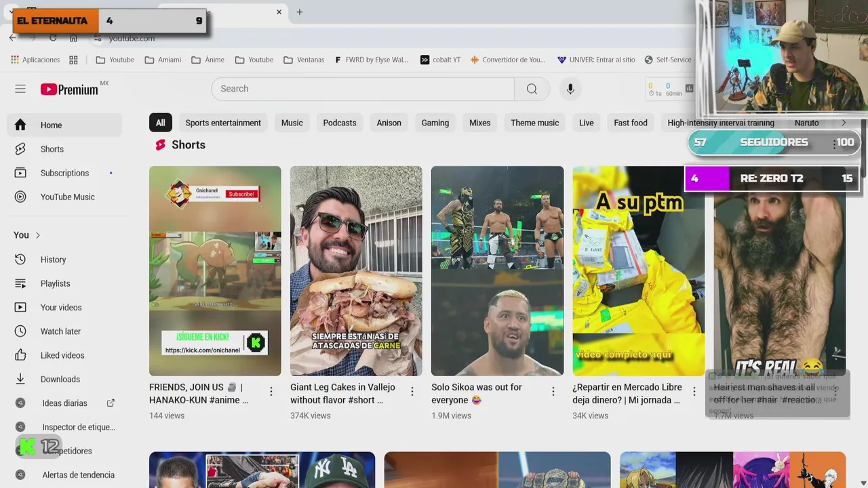Open the Solo Sikoa wrestling short thumbnail
The width and height of the screenshot is (868, 488).
(497, 271)
